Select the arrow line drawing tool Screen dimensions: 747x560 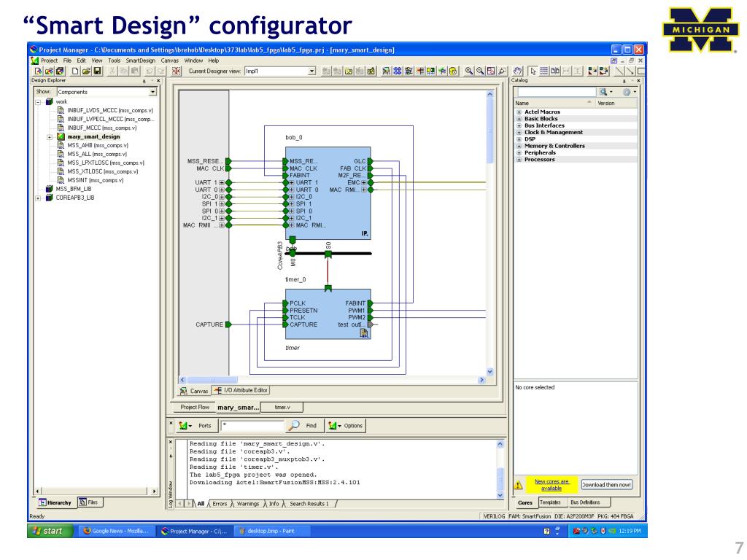click(631, 71)
